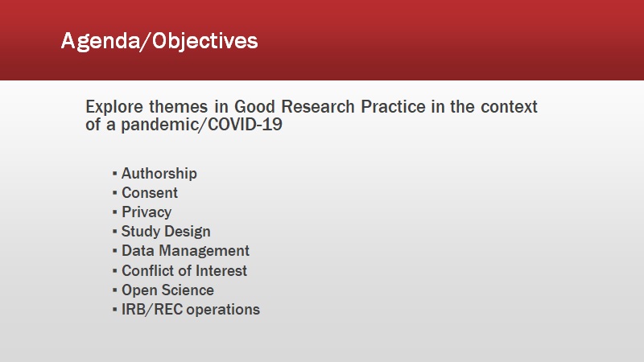
Task: Click the square bullet marker before Consent
Action: coord(114,193)
